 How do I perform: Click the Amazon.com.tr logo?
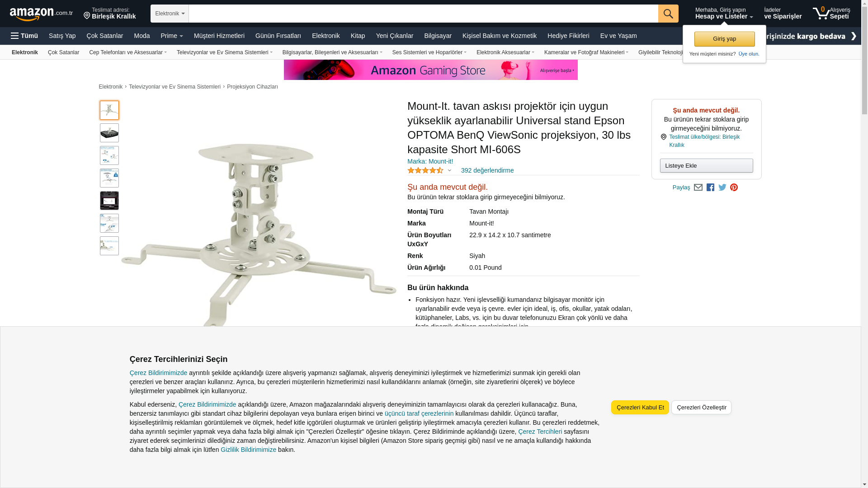[x=41, y=14]
